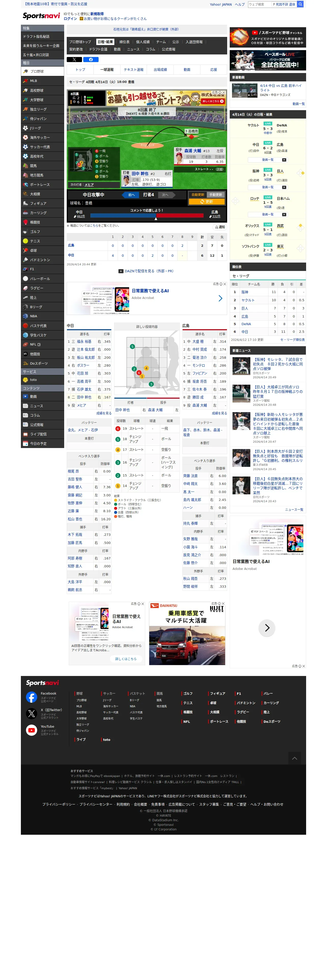Open the セ・リーグ順位表 link under standings

pos(292,340)
